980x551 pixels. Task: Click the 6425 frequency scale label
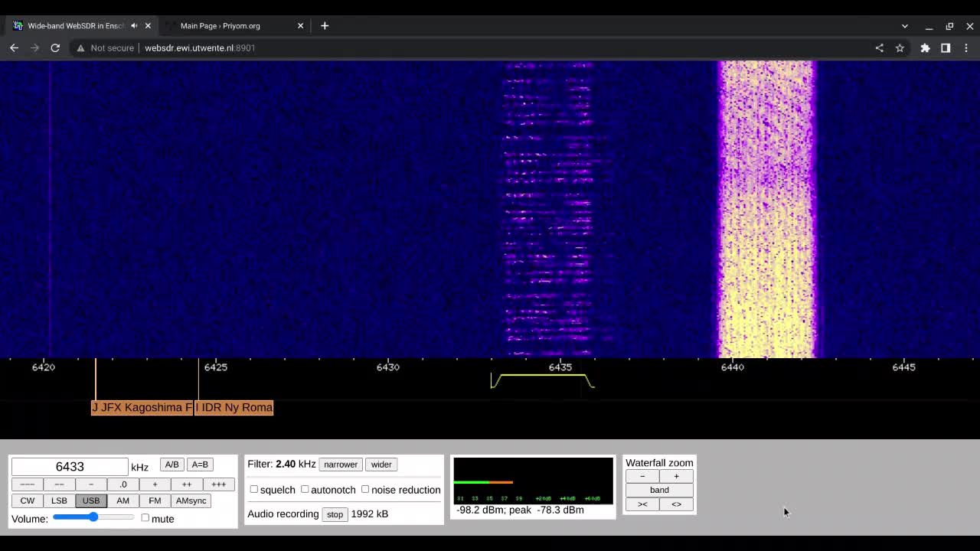tap(216, 367)
